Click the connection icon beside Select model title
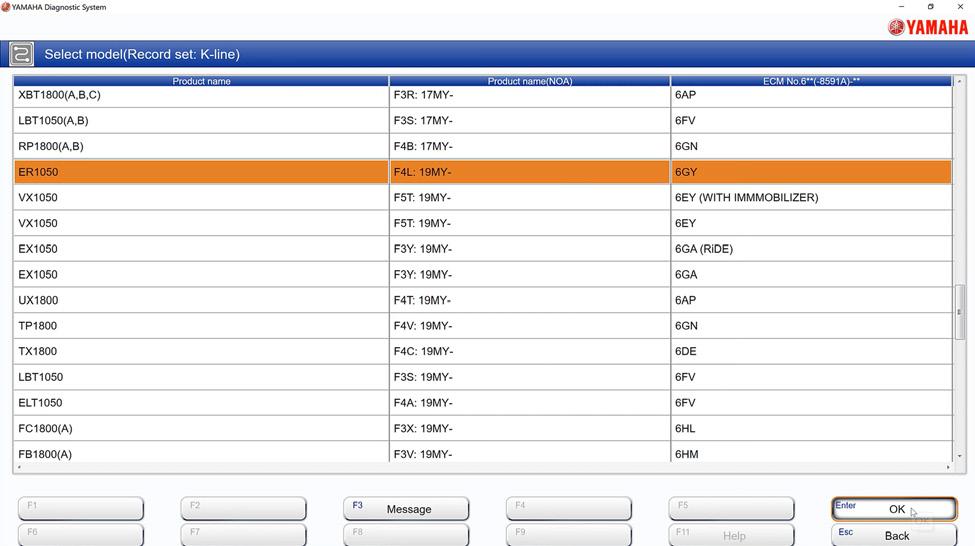The height and width of the screenshot is (546, 975). (22, 54)
